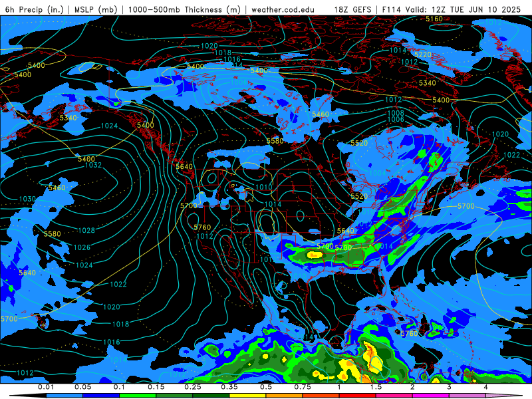
Task: Click the 'MSLP (mb)' header label
Action: 96,9
